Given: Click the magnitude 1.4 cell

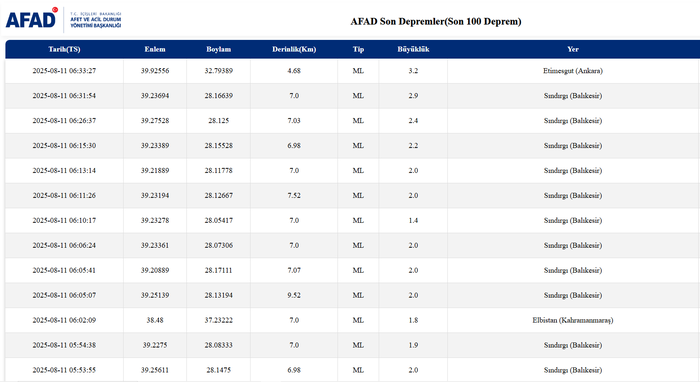Looking at the screenshot, I should click(413, 220).
